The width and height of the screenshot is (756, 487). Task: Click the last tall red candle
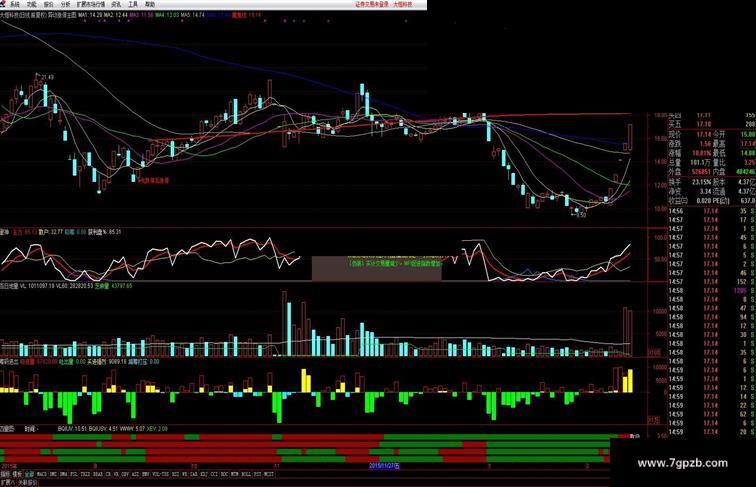click(630, 137)
